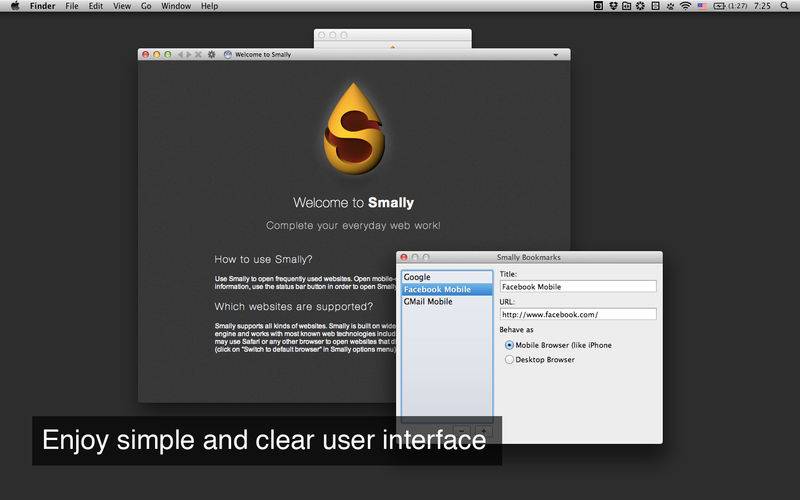
Task: Click the 7:25 menu bar clock
Action: pos(762,6)
